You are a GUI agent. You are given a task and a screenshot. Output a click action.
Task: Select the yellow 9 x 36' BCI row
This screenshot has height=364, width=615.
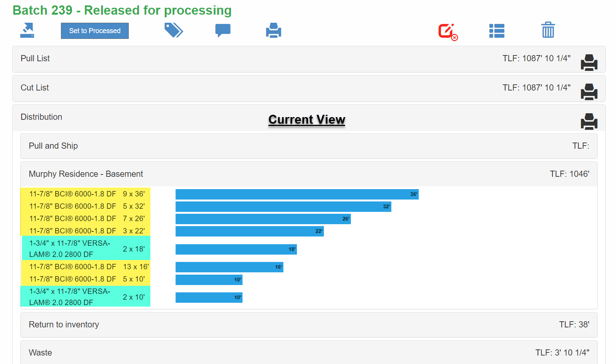pos(85,194)
